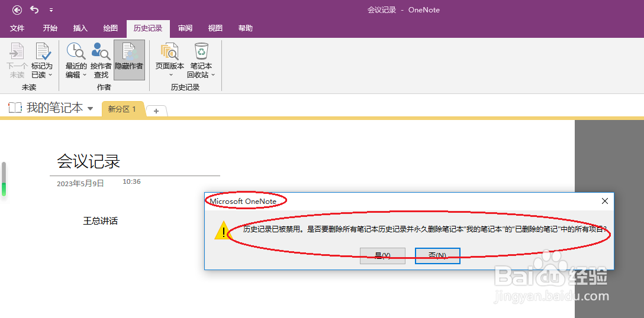Click the Back arrow in the title bar
The width and height of the screenshot is (644, 318).
click(x=17, y=9)
